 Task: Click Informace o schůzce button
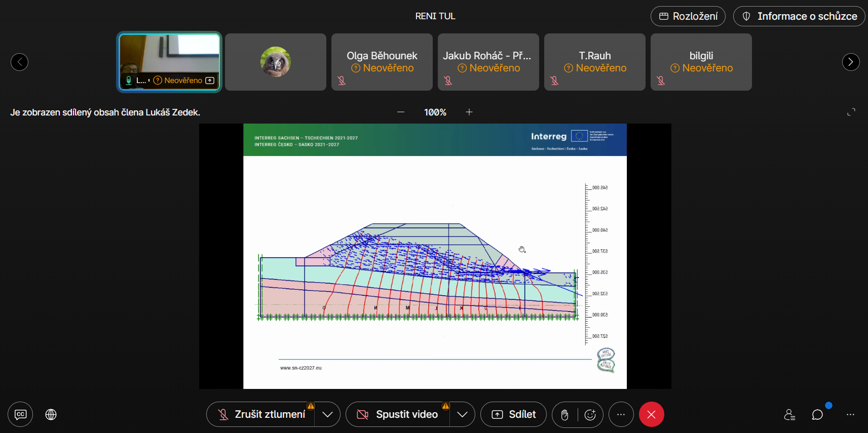[x=799, y=16]
